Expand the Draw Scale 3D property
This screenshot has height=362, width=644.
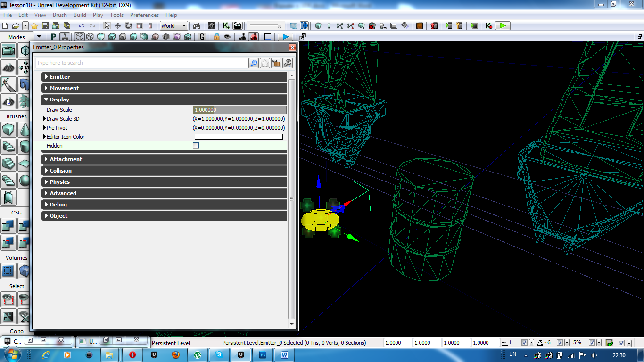click(44, 119)
